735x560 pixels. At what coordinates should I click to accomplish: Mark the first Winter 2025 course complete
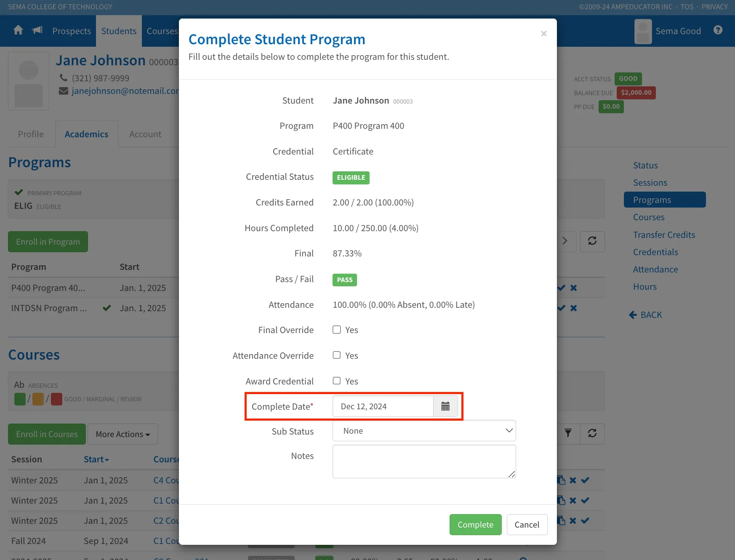point(585,480)
